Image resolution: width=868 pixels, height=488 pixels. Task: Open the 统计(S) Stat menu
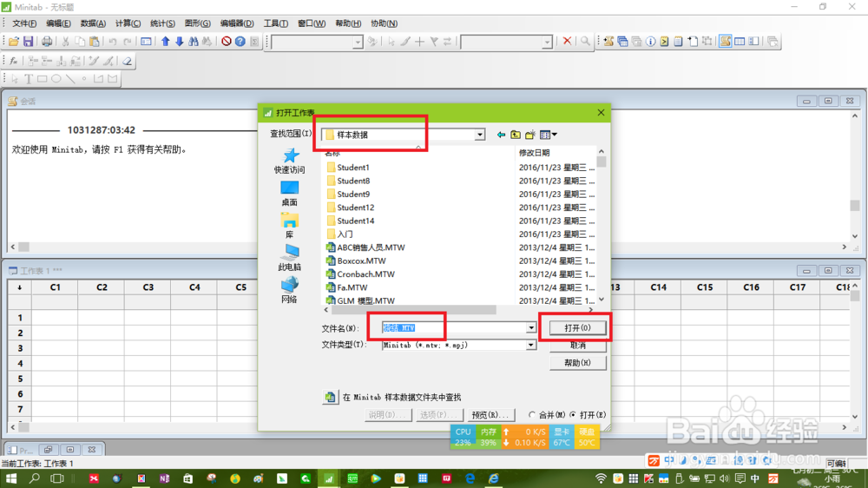click(x=163, y=23)
